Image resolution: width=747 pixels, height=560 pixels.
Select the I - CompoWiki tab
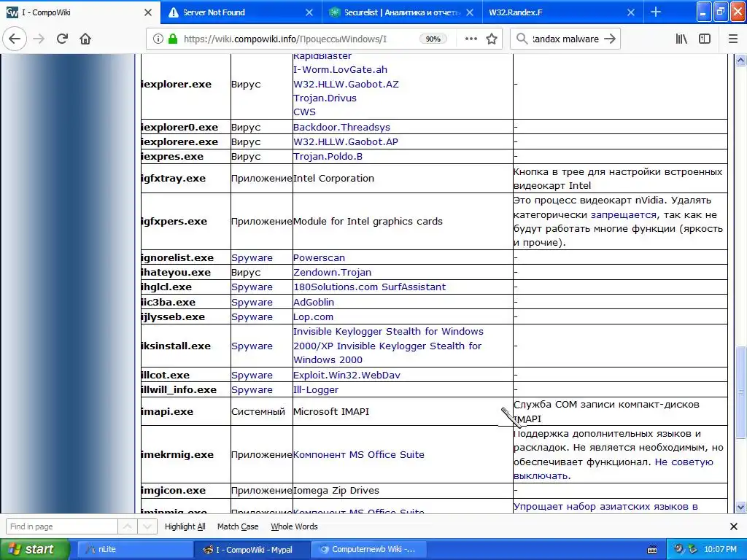[80, 12]
